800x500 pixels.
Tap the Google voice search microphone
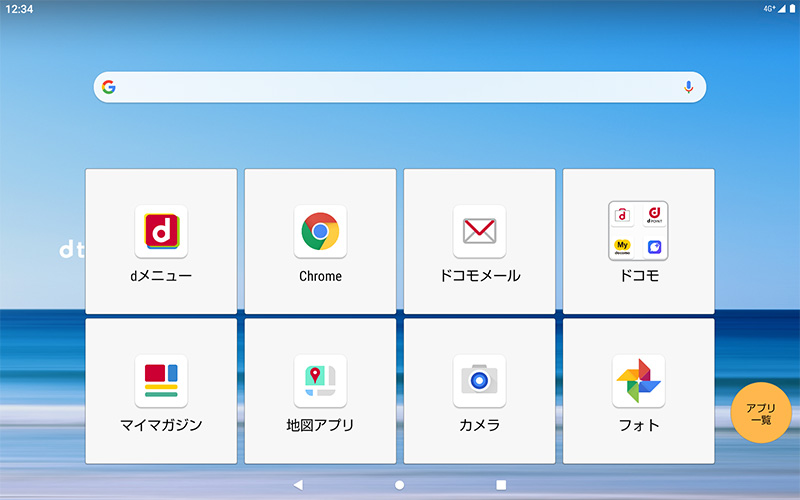[x=688, y=87]
